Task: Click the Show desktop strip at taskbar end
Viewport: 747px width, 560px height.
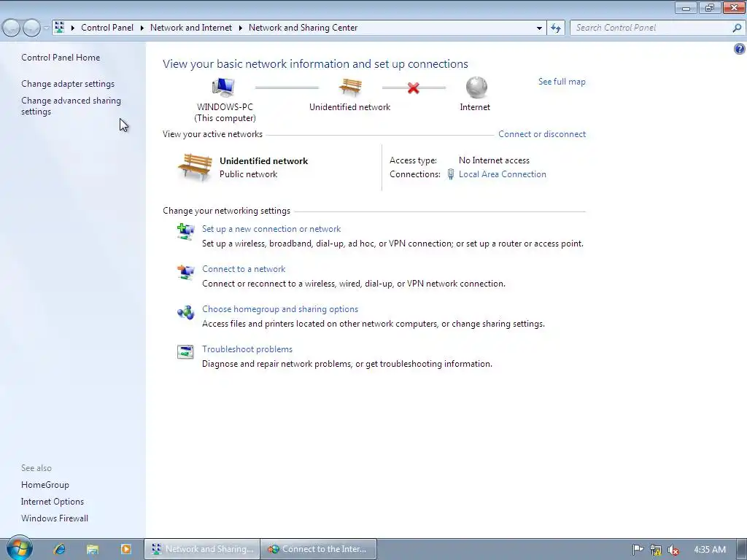Action: click(x=742, y=550)
